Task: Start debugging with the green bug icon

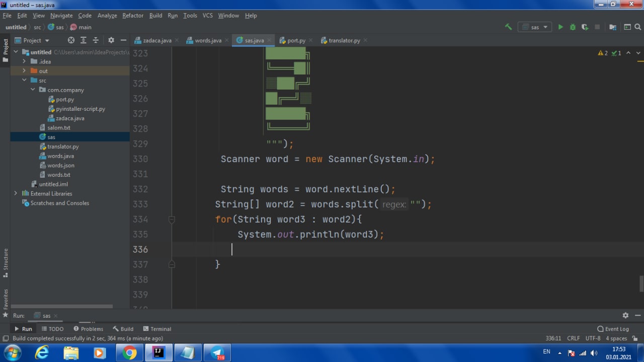Action: [573, 27]
